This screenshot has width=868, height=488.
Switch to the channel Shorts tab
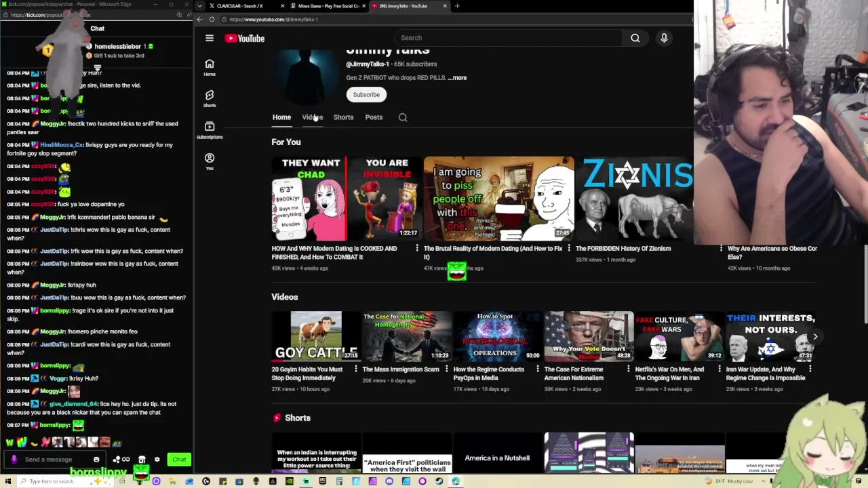pyautogui.click(x=343, y=117)
